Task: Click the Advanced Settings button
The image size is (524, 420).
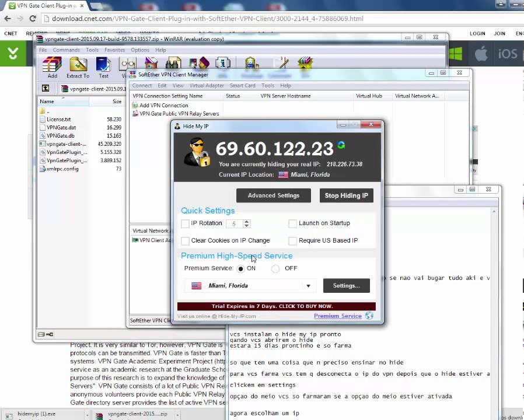Action: 273,195
